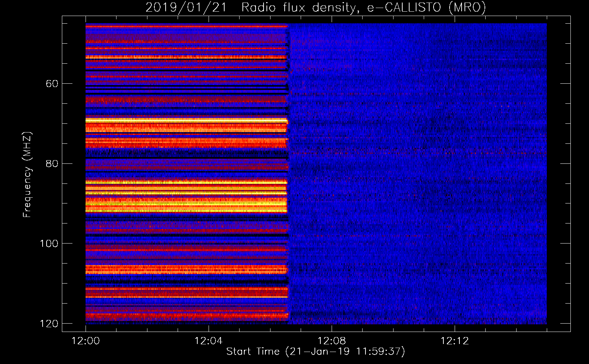
Task: Click the '120' frequency tick label
Action: click(x=49, y=324)
